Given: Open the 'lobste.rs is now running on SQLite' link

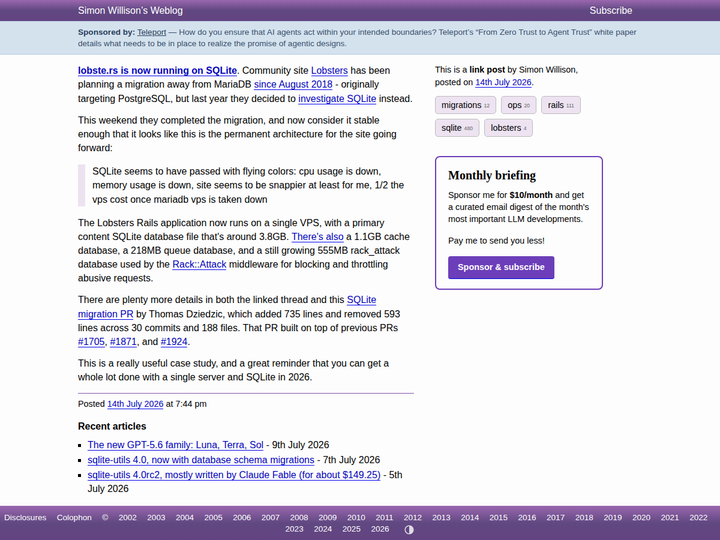Looking at the screenshot, I should (x=158, y=70).
